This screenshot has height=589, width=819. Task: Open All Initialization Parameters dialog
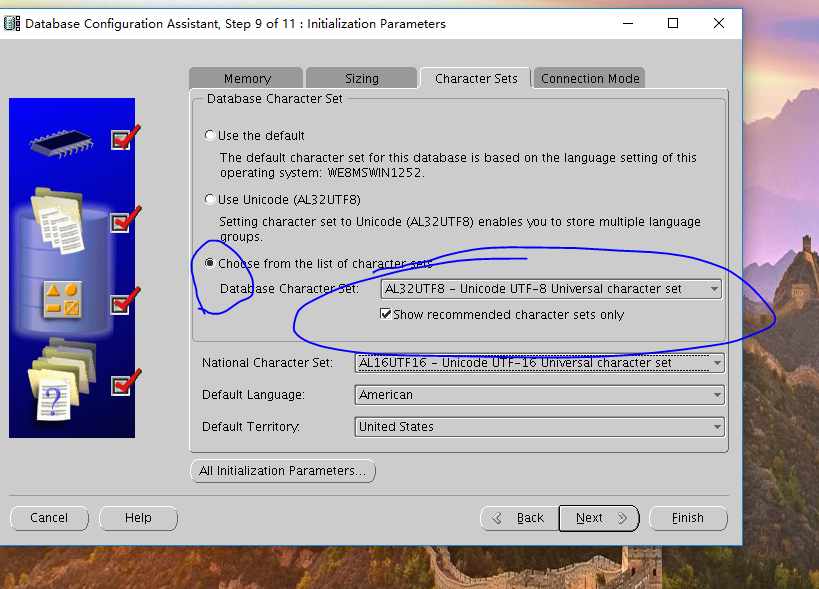point(283,471)
